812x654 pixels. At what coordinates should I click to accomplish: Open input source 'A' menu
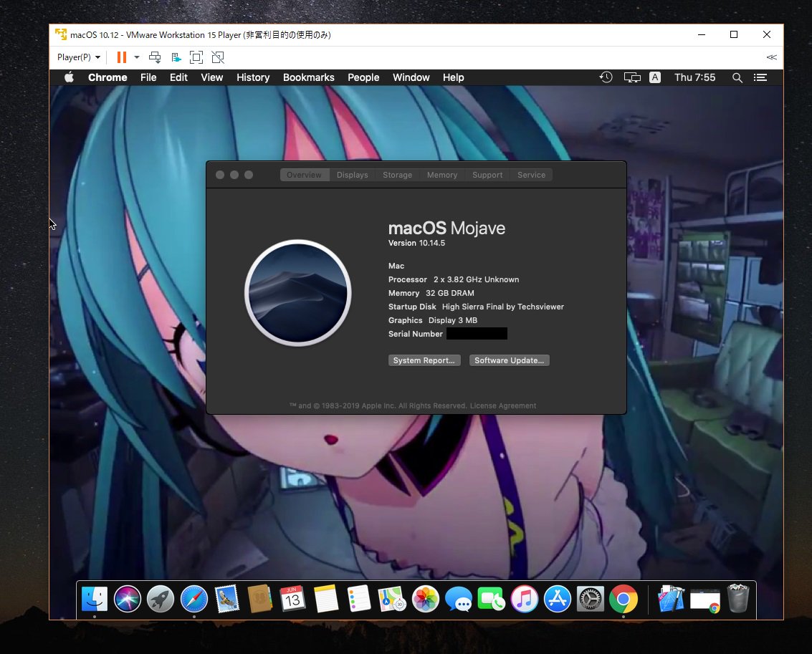(x=655, y=77)
